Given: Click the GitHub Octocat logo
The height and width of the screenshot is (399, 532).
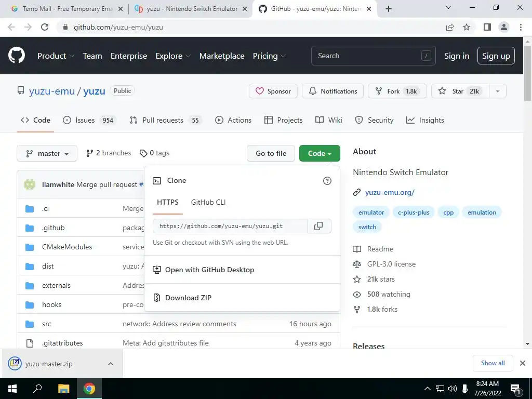Looking at the screenshot, I should point(17,56).
